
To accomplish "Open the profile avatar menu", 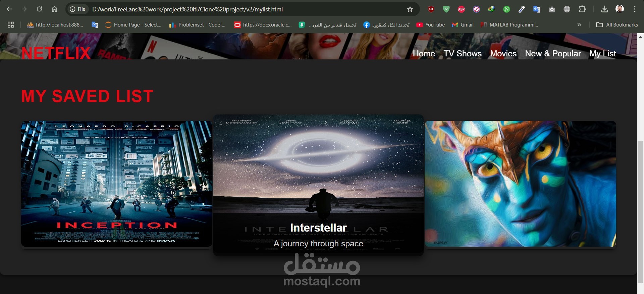I will point(620,9).
